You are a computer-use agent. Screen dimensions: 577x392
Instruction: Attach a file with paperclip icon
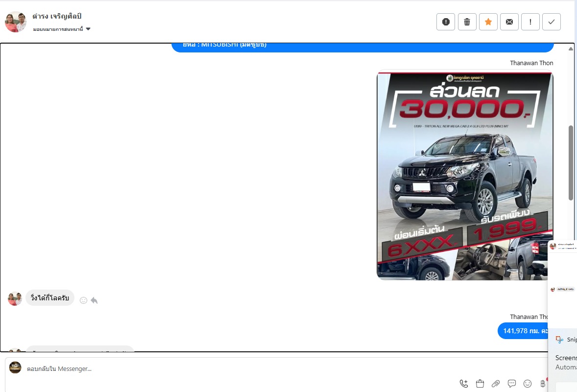tap(496, 384)
